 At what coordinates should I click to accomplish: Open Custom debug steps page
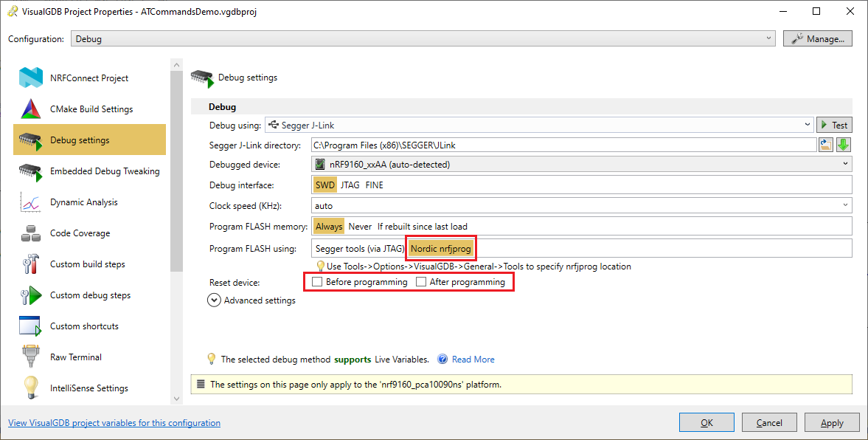tap(89, 295)
